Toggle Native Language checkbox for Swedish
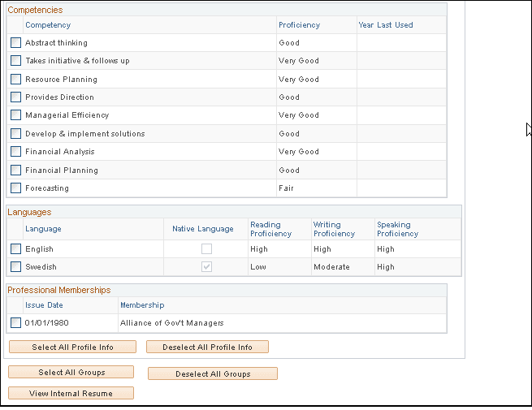 (x=206, y=267)
